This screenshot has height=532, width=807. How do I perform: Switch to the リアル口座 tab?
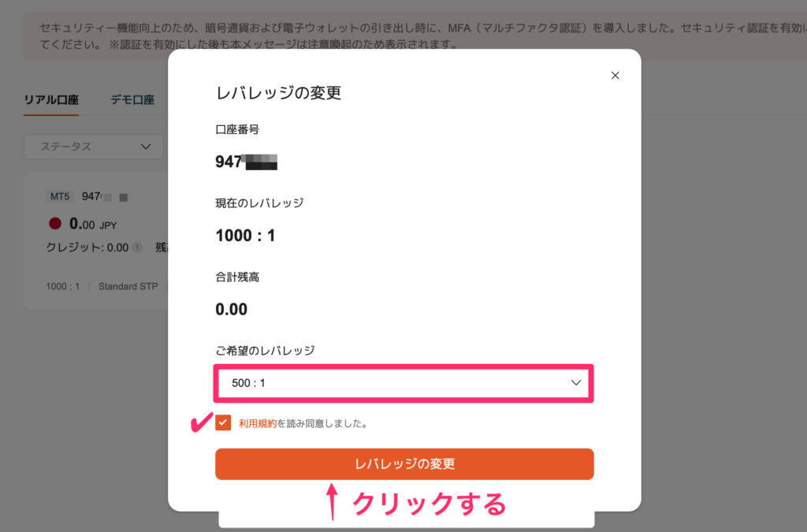50,100
